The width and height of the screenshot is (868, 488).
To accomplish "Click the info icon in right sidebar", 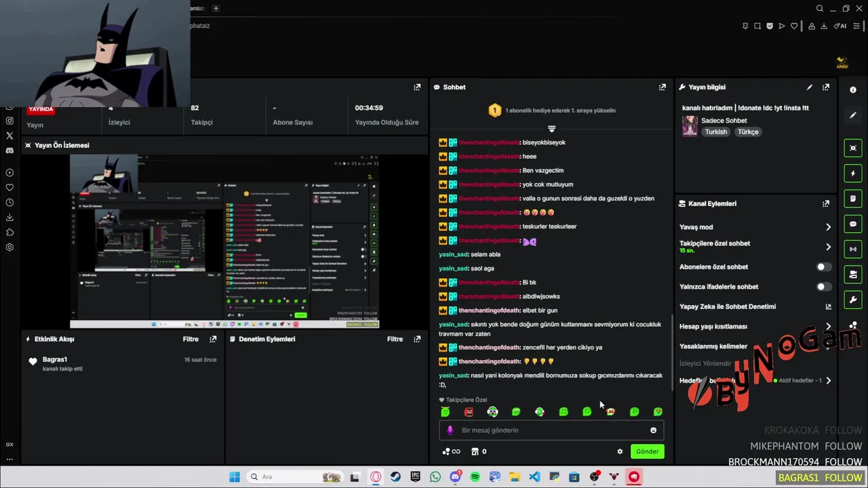I will [853, 89].
